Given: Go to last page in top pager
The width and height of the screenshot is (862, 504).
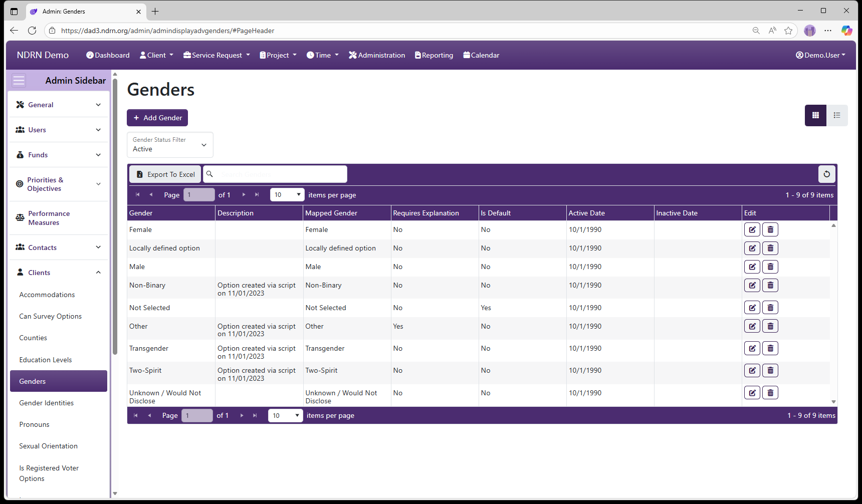Looking at the screenshot, I should (x=257, y=195).
